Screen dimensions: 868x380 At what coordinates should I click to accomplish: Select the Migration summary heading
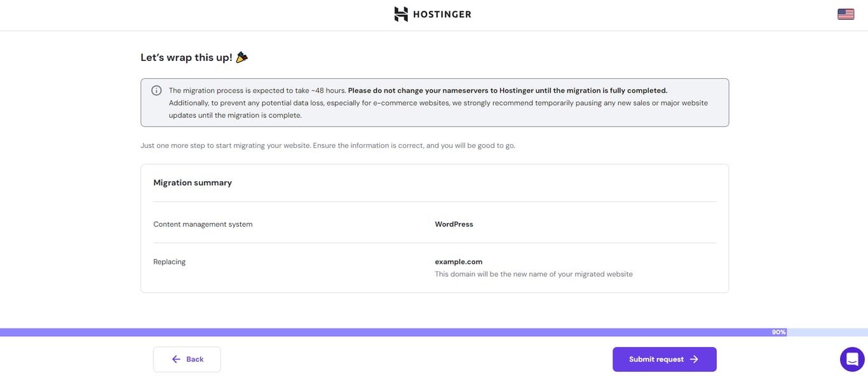[193, 182]
